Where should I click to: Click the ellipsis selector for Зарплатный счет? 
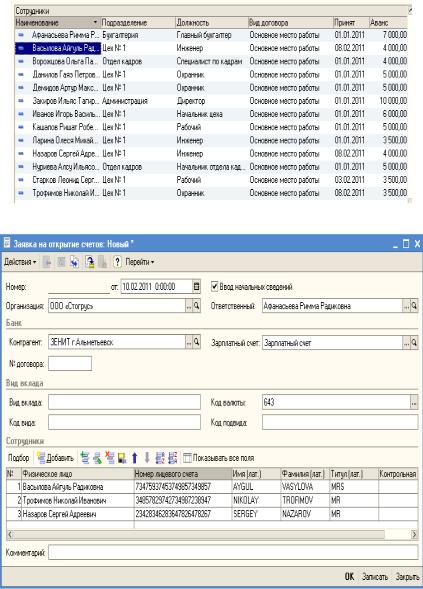point(406,342)
